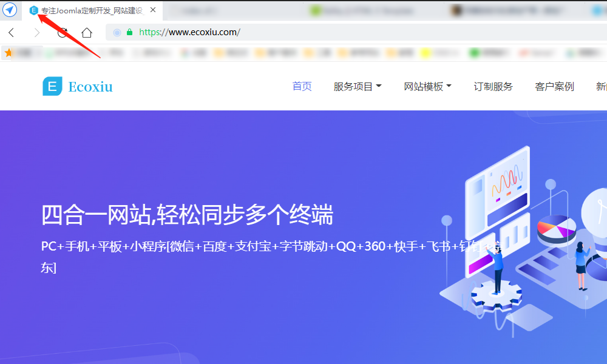This screenshot has height=364, width=607.
Task: Click the blue paper-plane browser logo
Action: 10,10
